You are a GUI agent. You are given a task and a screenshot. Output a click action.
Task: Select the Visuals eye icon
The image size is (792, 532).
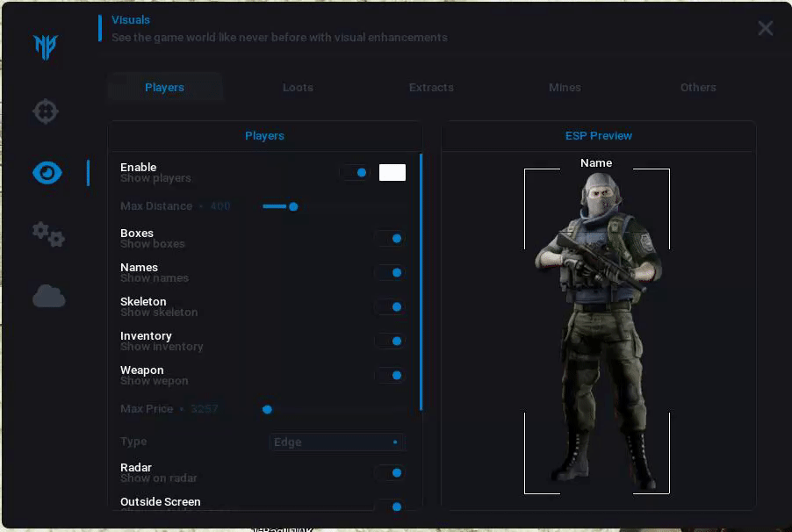click(x=47, y=173)
